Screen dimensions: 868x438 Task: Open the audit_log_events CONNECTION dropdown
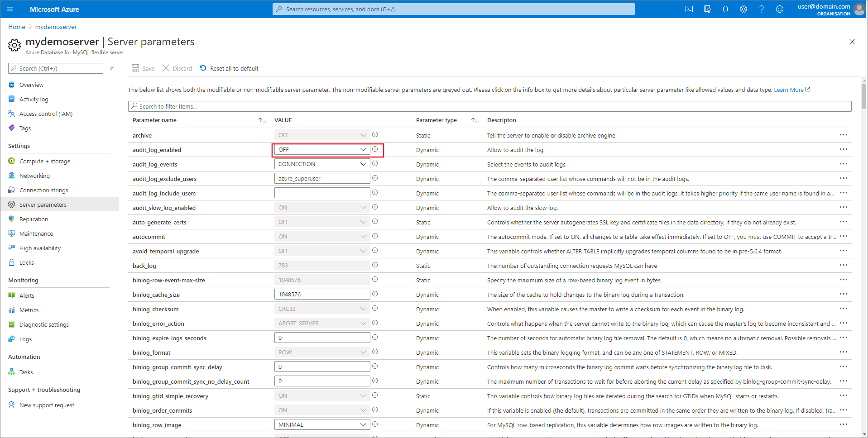322,164
